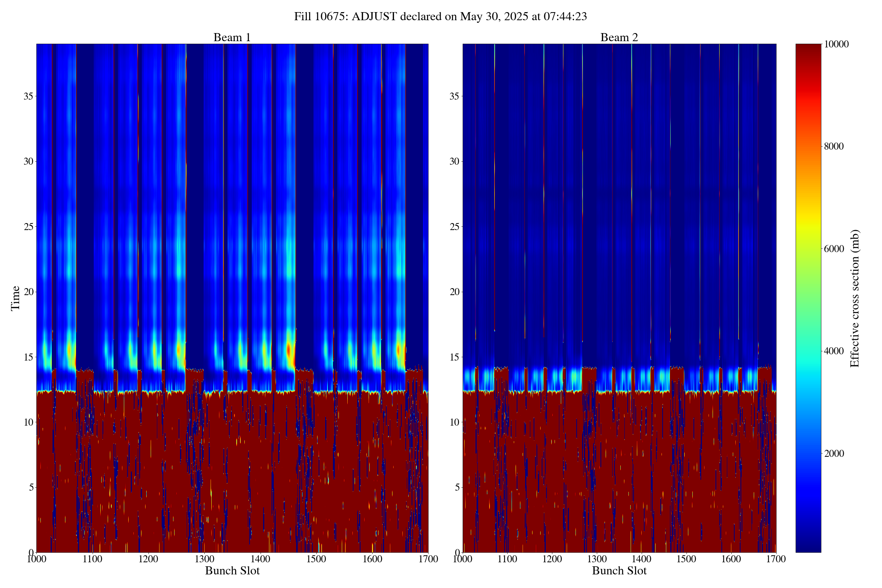Click Beam 1 x-axis tick '1300'
This screenshot has width=882, height=588.
[x=204, y=559]
